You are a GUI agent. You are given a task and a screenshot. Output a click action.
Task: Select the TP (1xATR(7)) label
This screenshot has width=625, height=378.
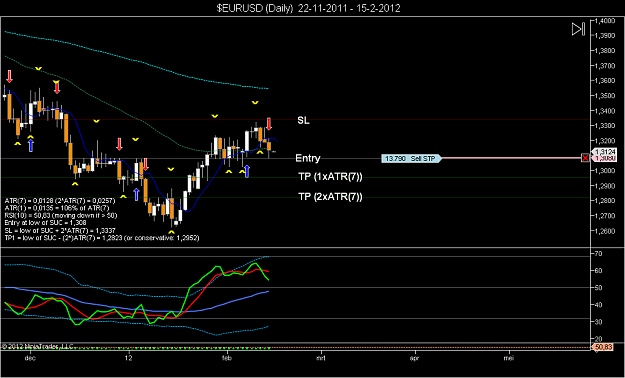tap(330, 177)
